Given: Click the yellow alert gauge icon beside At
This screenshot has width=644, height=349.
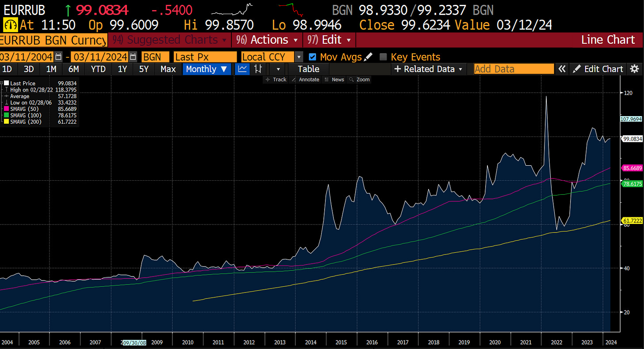Looking at the screenshot, I should coord(10,25).
